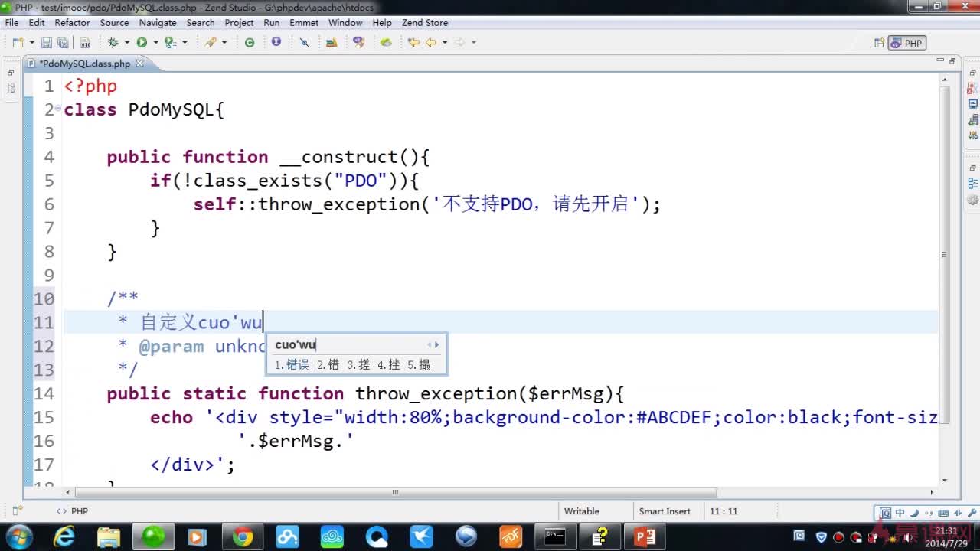Click the search magnifier toolbar icon

pos(358,43)
